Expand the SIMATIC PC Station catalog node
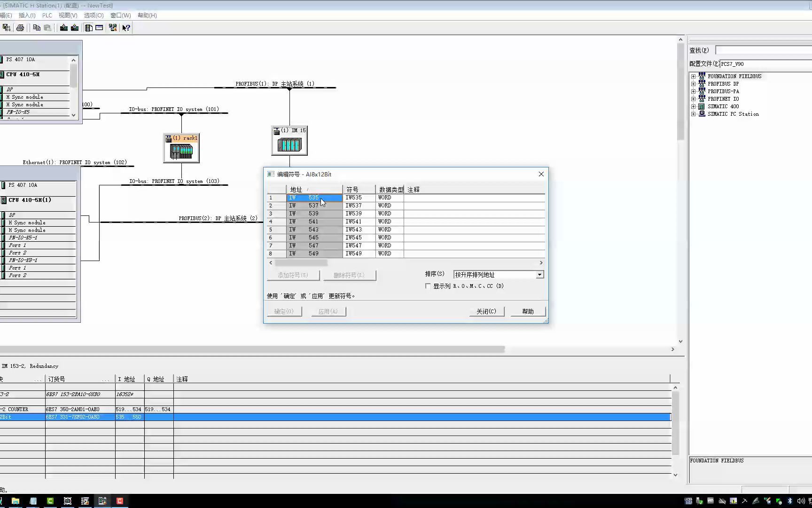Image resolution: width=812 pixels, height=508 pixels. pyautogui.click(x=693, y=114)
